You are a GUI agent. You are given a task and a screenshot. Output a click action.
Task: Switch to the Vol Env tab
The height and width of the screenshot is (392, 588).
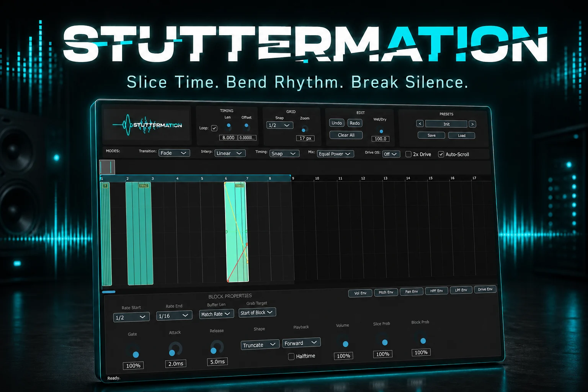click(x=360, y=293)
